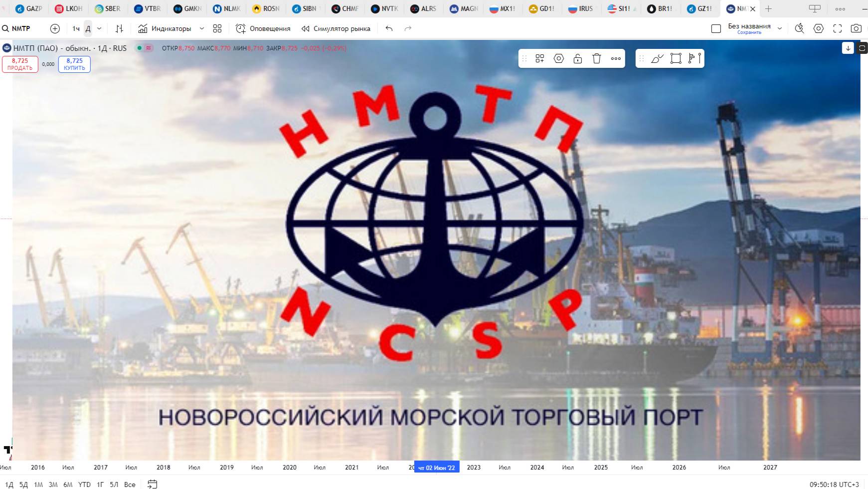Create an alert with Оповещения

263,28
